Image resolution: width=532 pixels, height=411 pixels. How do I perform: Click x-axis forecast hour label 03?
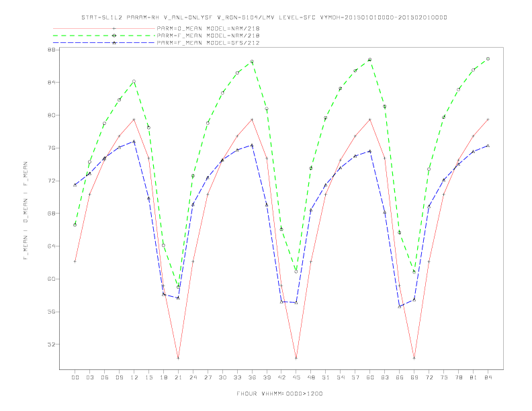tap(89, 377)
